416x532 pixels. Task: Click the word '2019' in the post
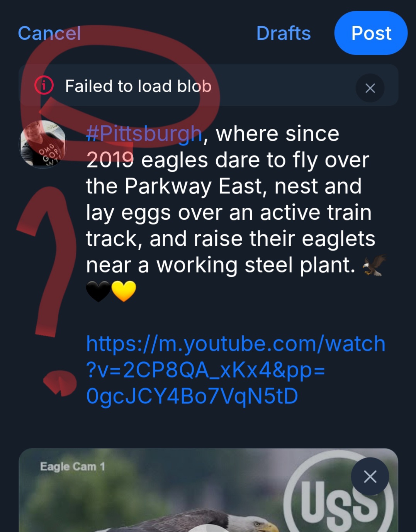[110, 160]
